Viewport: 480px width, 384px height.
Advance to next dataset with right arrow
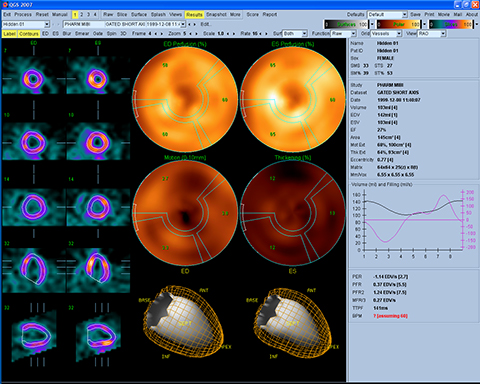pos(195,24)
